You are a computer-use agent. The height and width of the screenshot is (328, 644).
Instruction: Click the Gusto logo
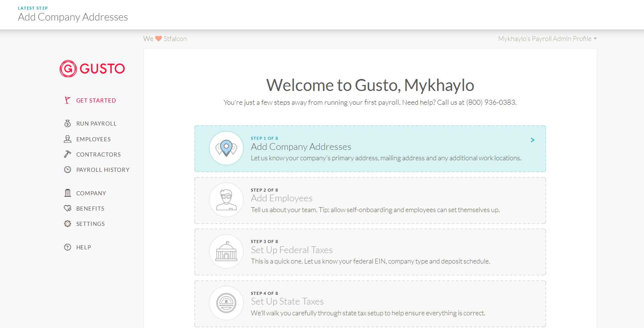[x=92, y=69]
